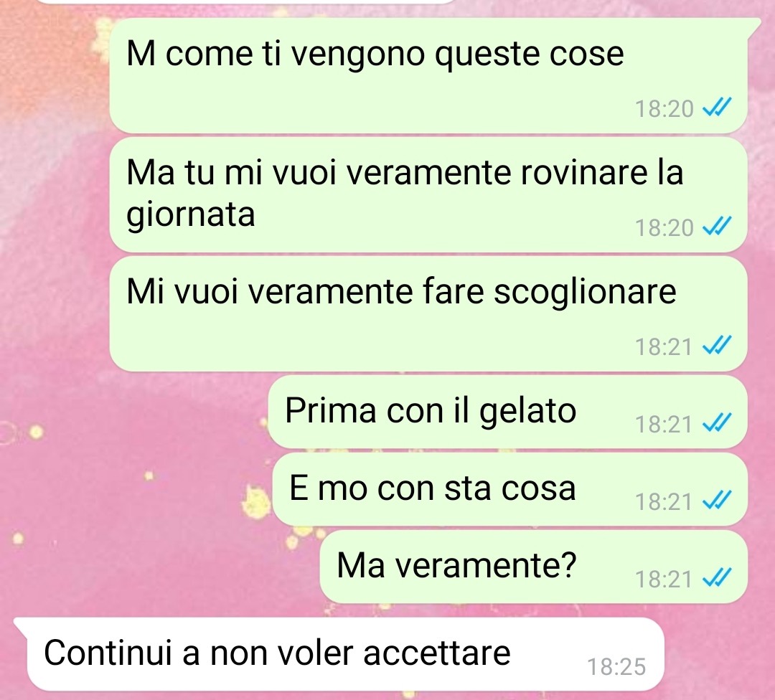The width and height of the screenshot is (775, 700).
Task: Tap read checkmarks on 'M come ti vengono' message
Action: (x=717, y=107)
